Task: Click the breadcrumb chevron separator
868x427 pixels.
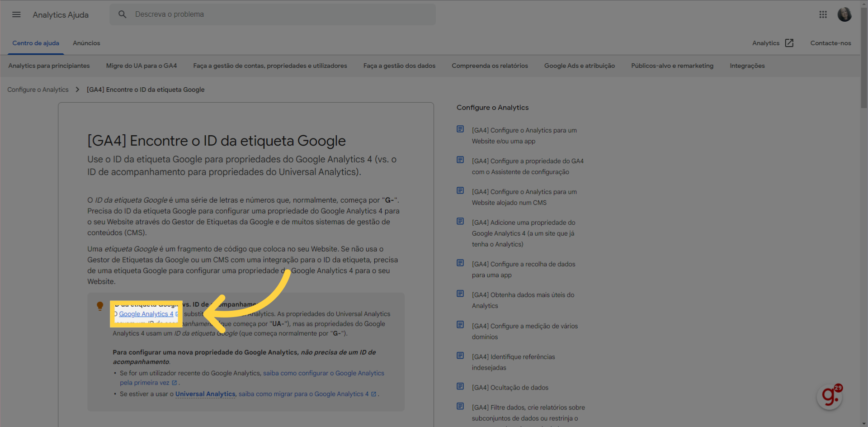Action: [x=77, y=90]
